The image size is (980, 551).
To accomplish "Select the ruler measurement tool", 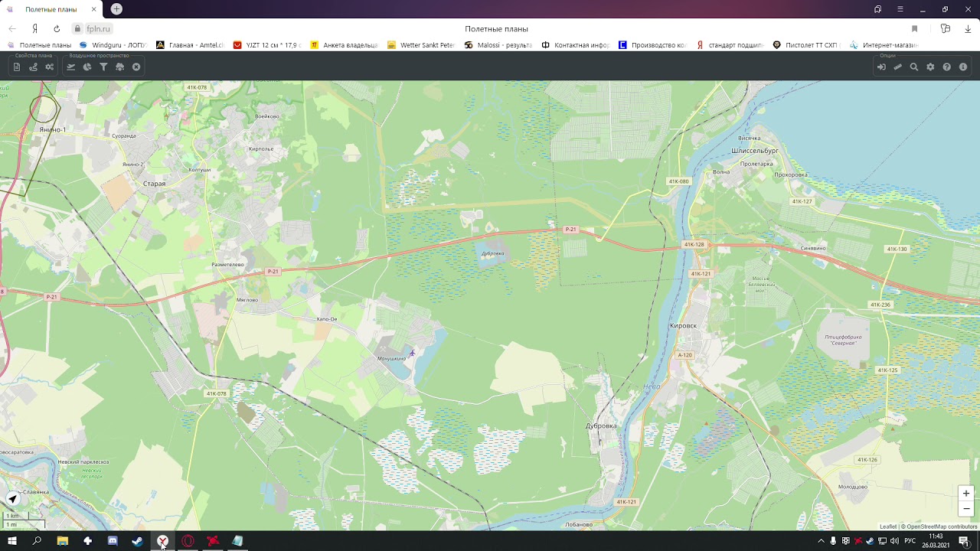I will [898, 67].
